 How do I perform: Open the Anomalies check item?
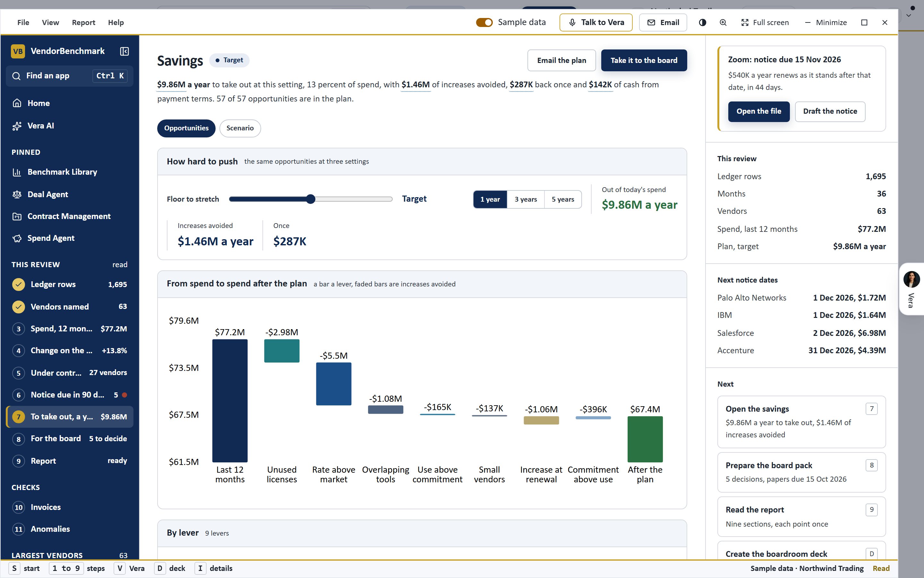[x=70, y=529]
